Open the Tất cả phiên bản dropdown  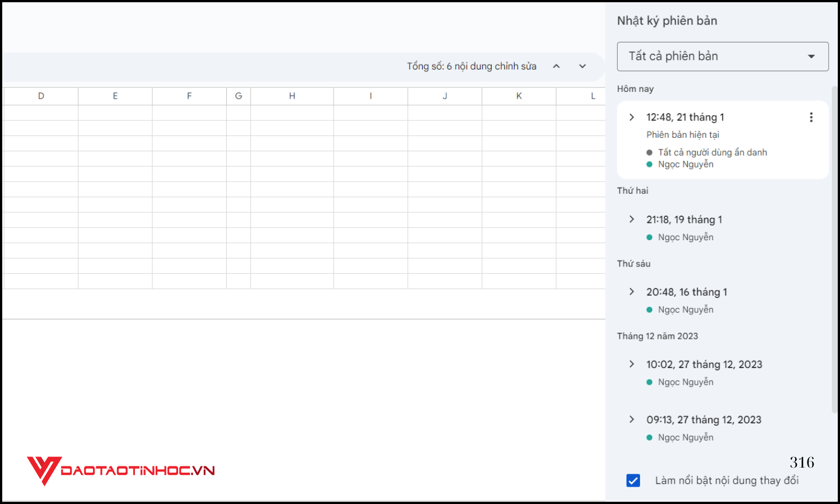[722, 56]
